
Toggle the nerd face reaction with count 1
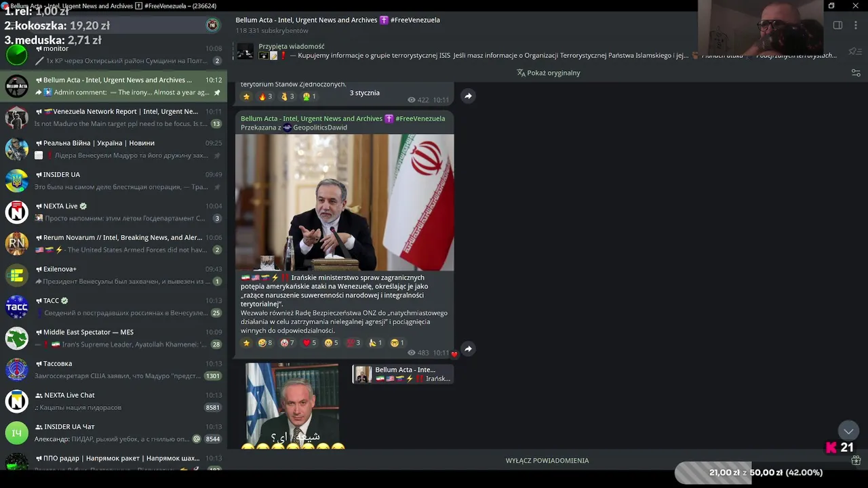[x=397, y=343]
